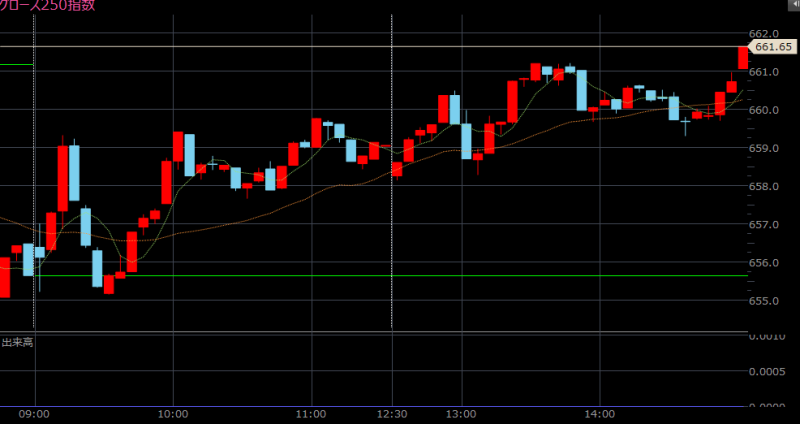
Task: Click the 657.0 price axis label
Action: tap(764, 225)
